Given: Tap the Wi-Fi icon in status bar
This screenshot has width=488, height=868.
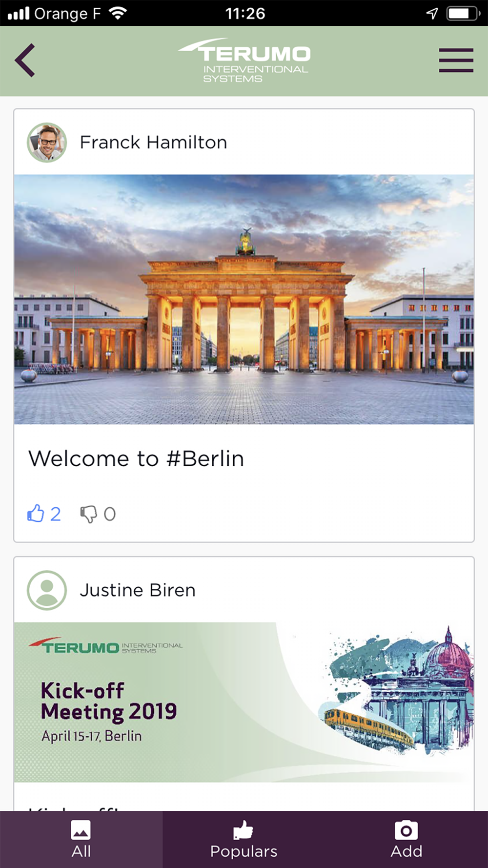Looking at the screenshot, I should (x=118, y=13).
